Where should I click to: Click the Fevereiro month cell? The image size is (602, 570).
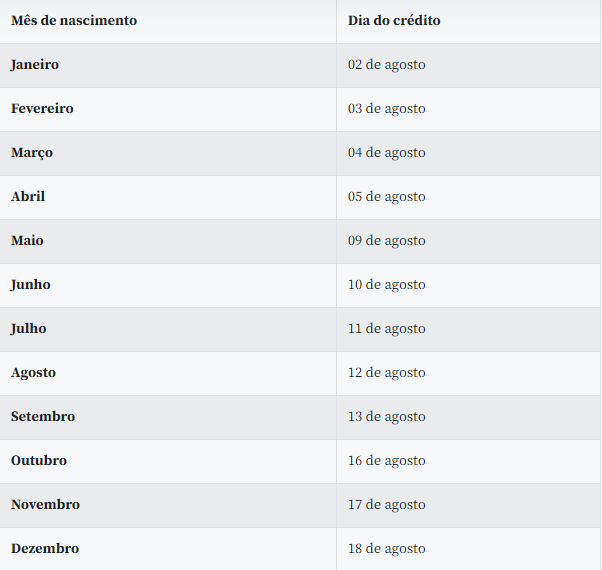pyautogui.click(x=42, y=109)
